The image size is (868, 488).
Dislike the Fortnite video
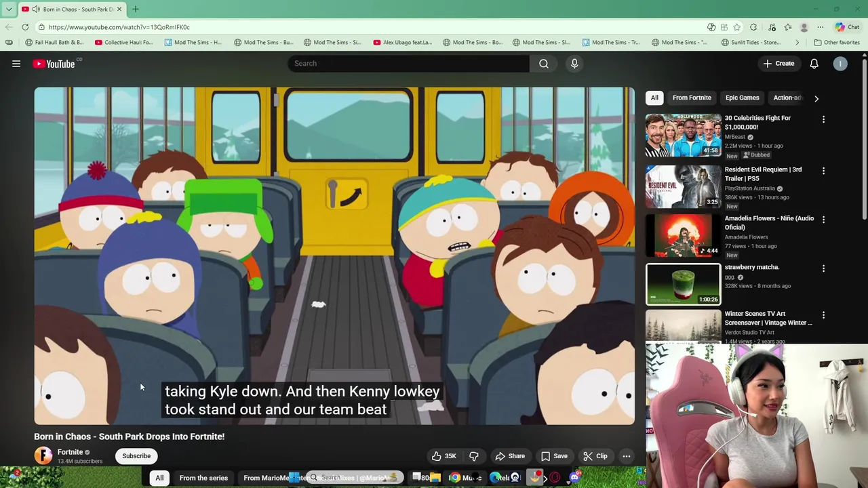coord(474,456)
